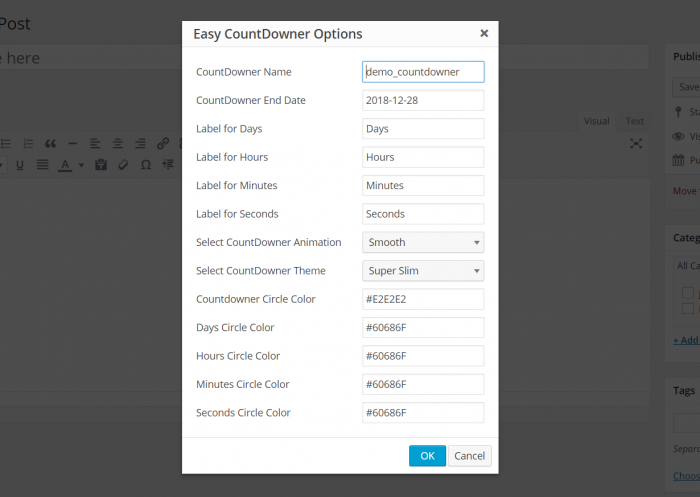Open the CountDowner Theme dropdown

pos(423,271)
